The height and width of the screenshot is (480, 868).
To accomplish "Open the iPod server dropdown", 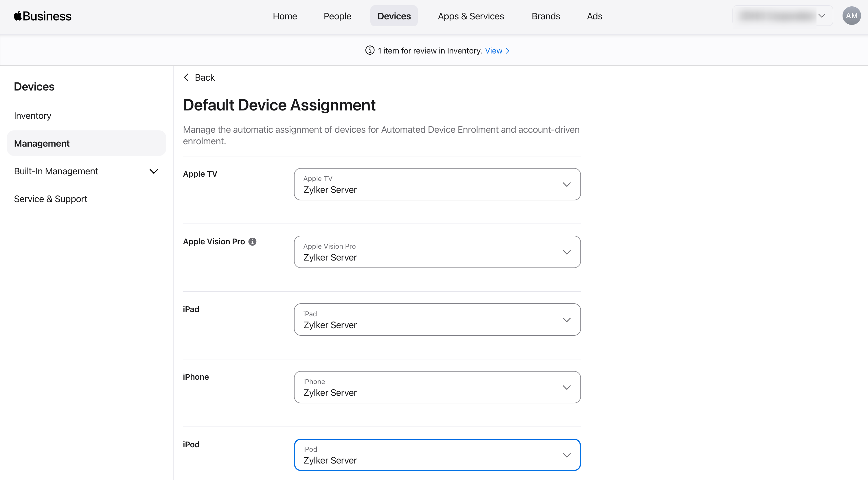I will (437, 455).
